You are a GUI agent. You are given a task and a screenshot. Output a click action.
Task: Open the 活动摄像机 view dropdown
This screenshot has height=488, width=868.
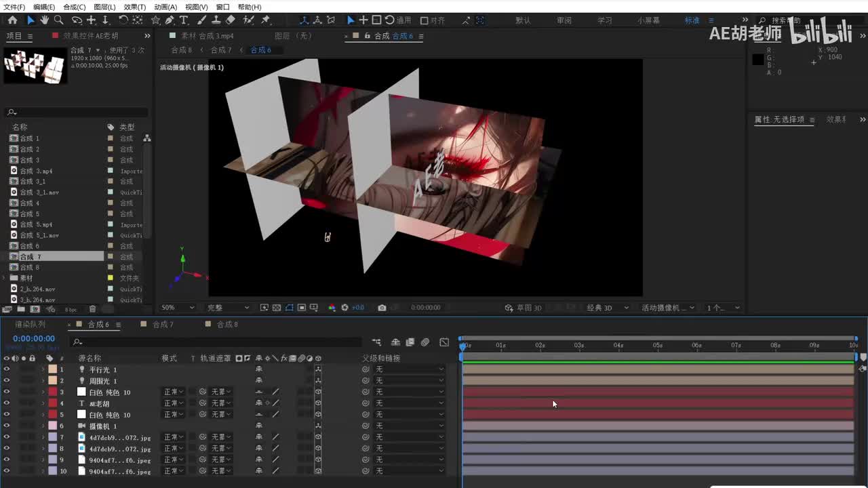(668, 308)
